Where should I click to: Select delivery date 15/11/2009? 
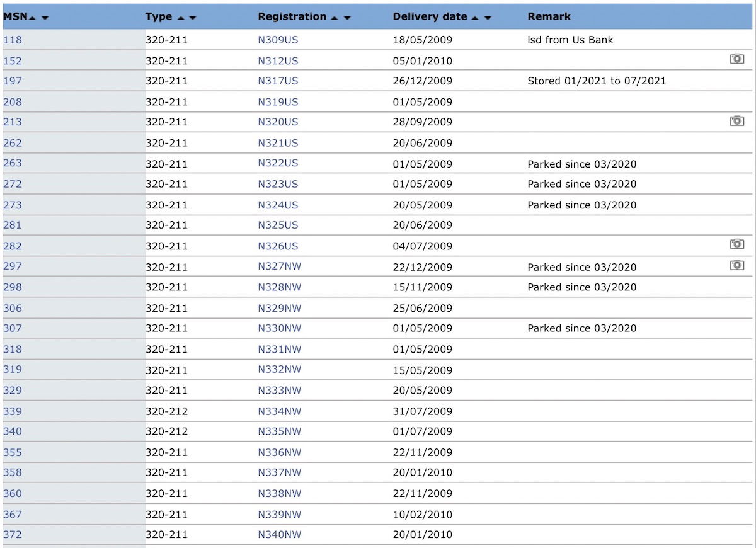pyautogui.click(x=422, y=287)
